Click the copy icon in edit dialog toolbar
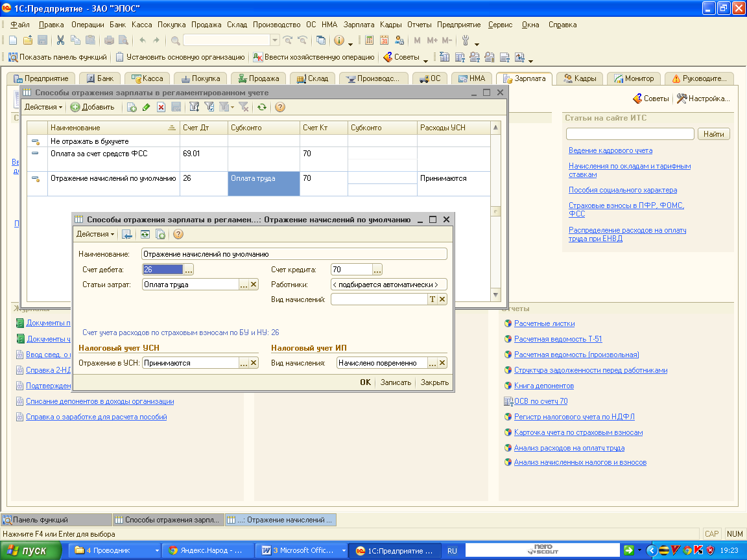Image resolution: width=747 pixels, height=560 pixels. (161, 234)
